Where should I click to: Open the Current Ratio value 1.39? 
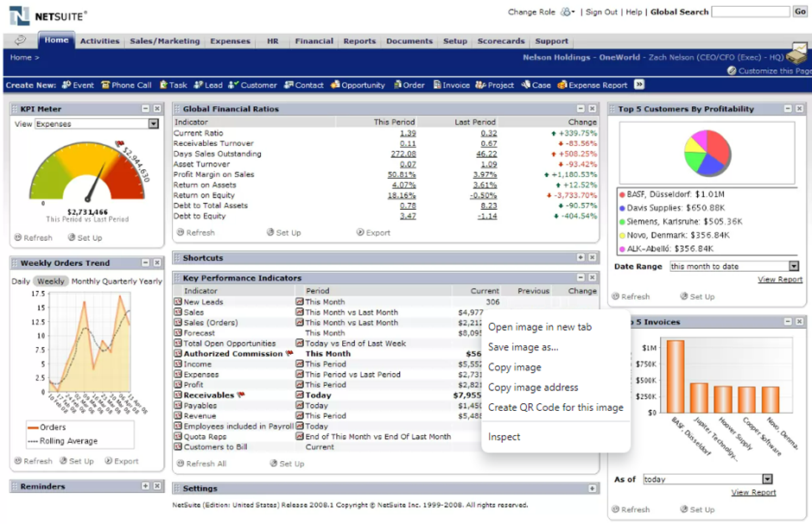[x=408, y=133]
